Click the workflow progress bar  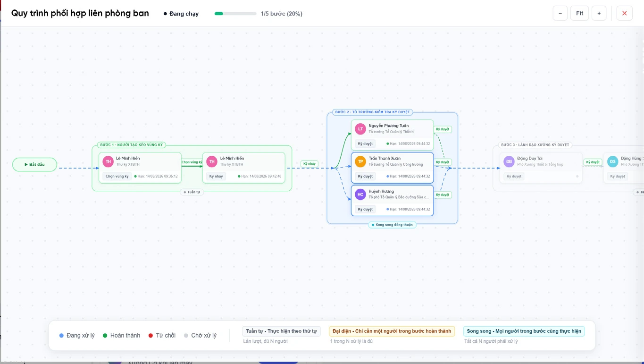pos(235,14)
